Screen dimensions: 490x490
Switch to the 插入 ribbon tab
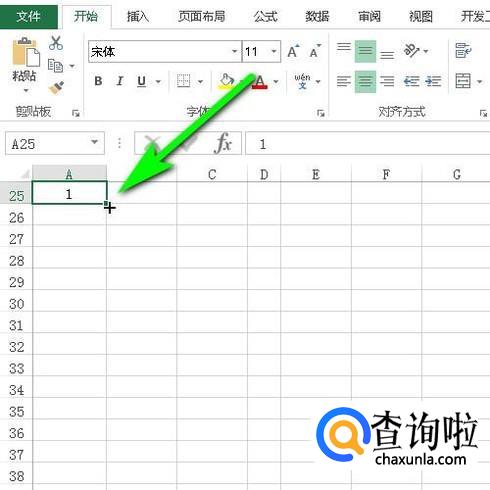coord(138,16)
